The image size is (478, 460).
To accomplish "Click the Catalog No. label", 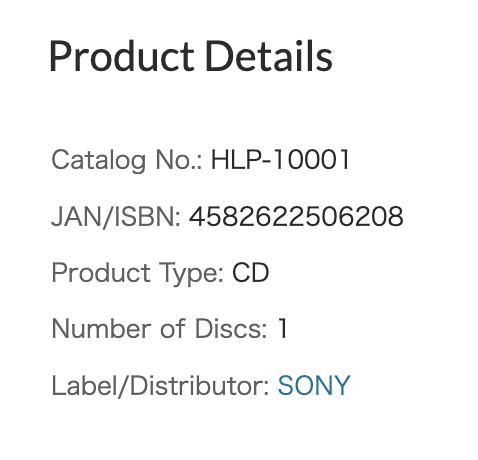I will [x=127, y=161].
